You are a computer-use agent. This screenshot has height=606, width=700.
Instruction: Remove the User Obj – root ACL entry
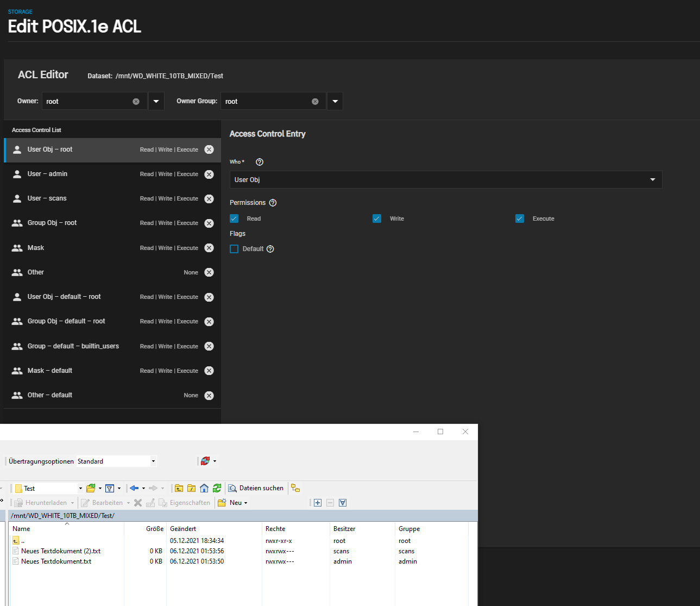(209, 149)
